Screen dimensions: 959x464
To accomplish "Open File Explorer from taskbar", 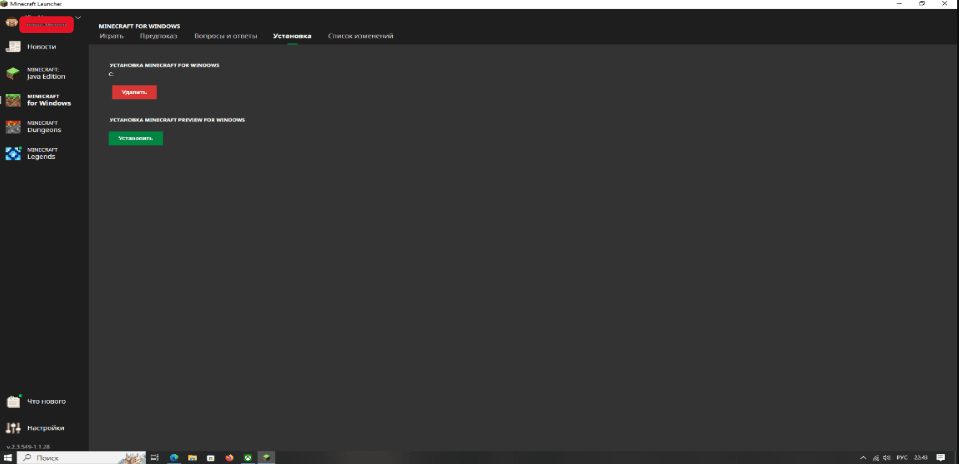I will click(x=192, y=457).
